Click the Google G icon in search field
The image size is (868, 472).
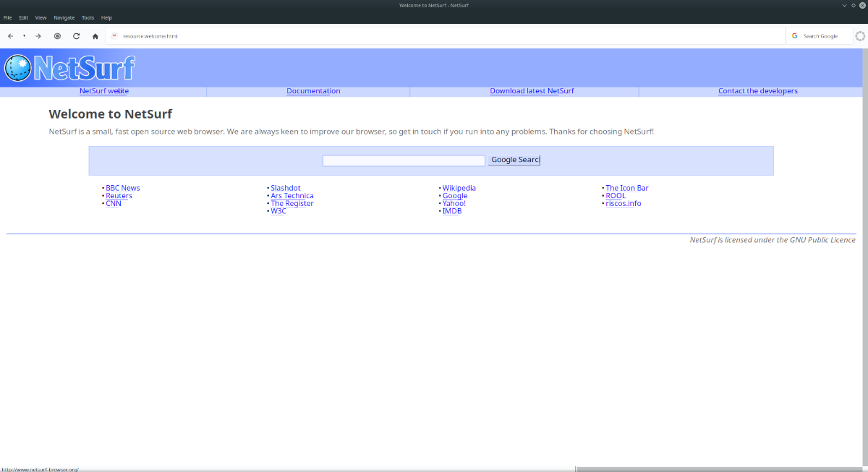794,35
